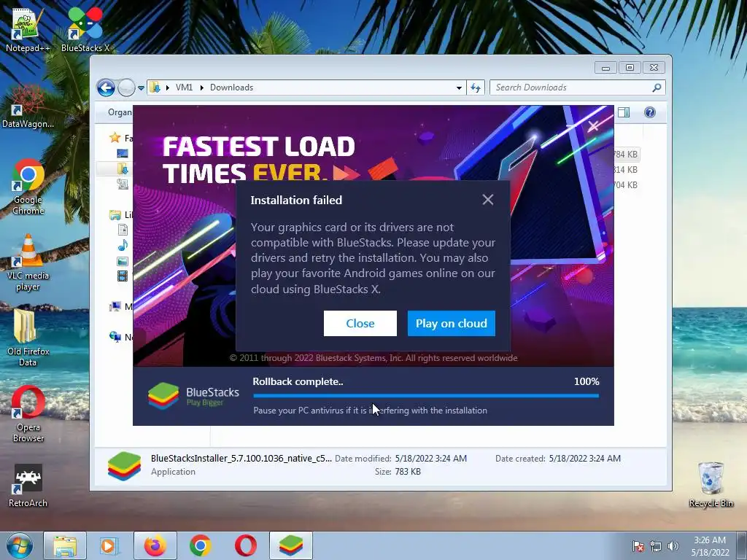Open volume icon in system tray
Viewport: 747px width, 560px height.
coord(673,546)
